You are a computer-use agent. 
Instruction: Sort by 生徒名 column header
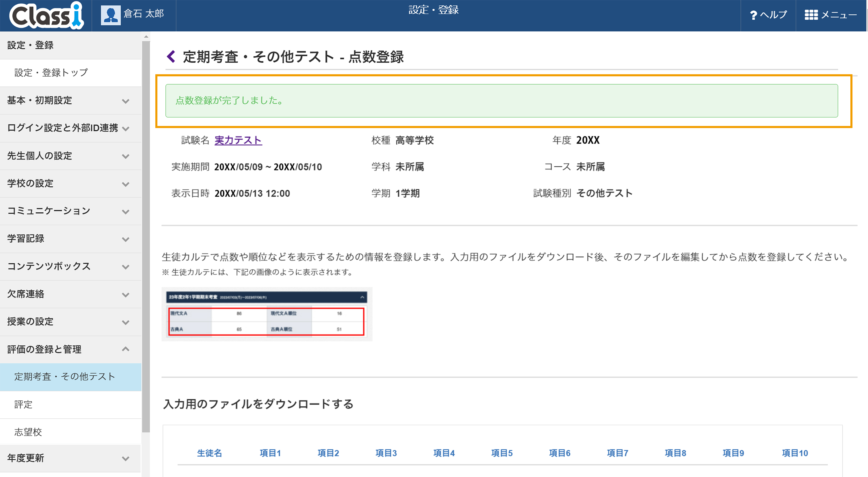tap(209, 453)
